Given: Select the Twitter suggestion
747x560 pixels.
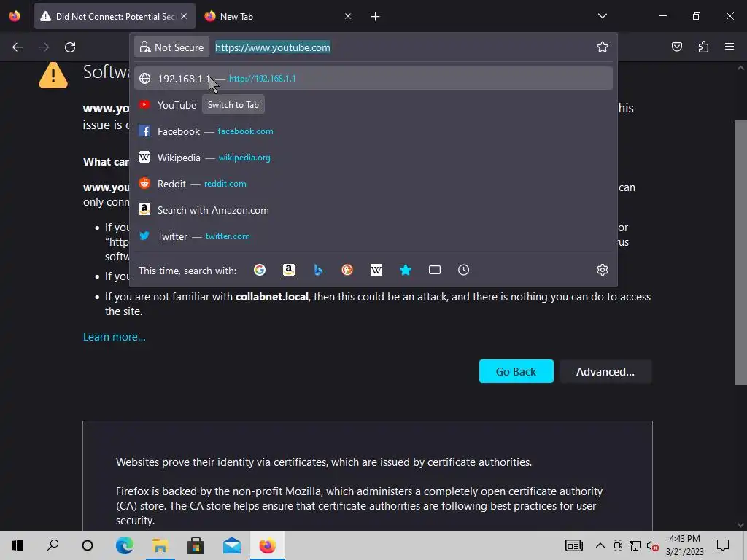Looking at the screenshot, I should [x=373, y=236].
